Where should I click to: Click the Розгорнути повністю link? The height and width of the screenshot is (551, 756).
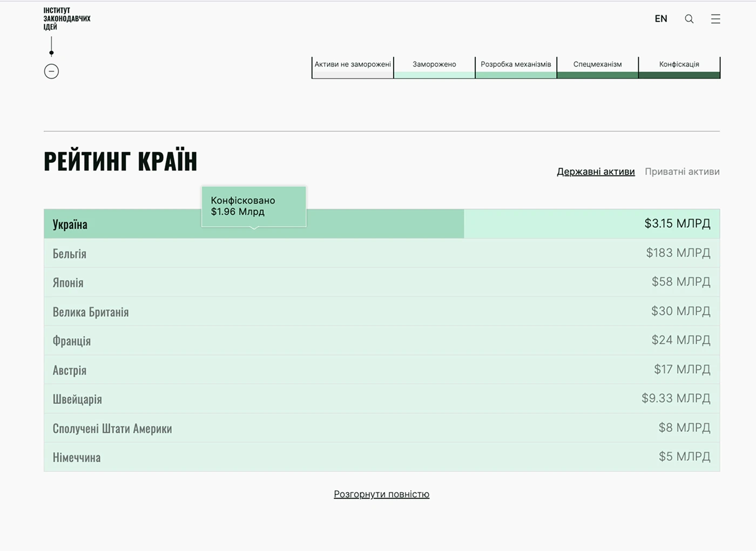[381, 494]
